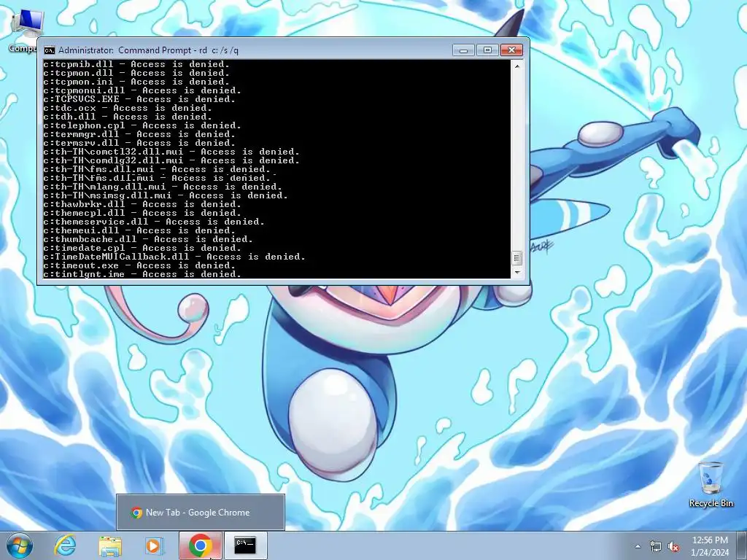Open Windows Explorer folder taskbar icon
This screenshot has width=747, height=560.
110,546
